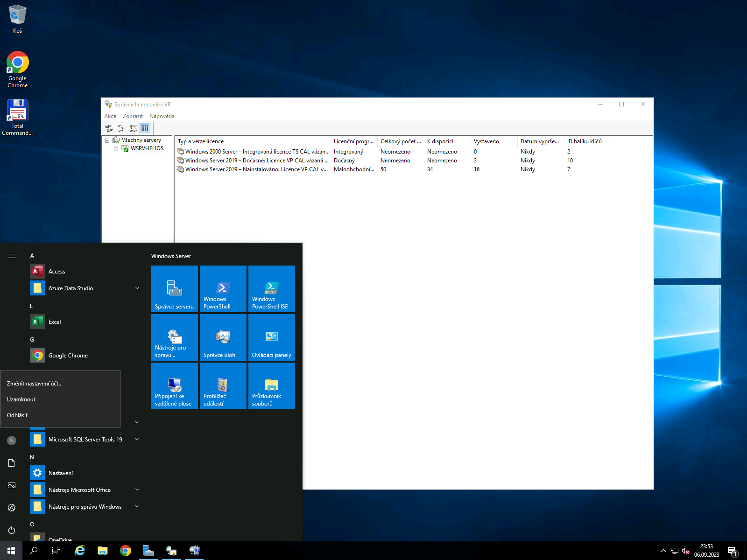Open the Správce úloh tile
The image size is (747, 560).
[x=223, y=337]
